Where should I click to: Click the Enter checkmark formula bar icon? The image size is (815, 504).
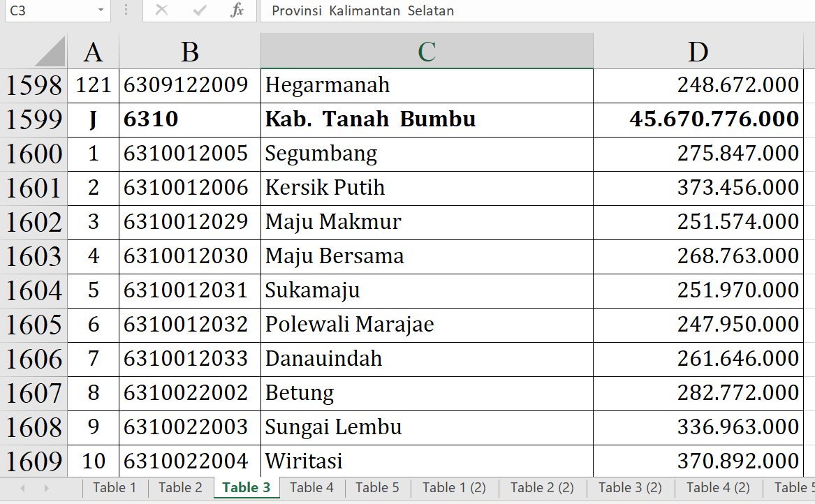click(x=200, y=10)
